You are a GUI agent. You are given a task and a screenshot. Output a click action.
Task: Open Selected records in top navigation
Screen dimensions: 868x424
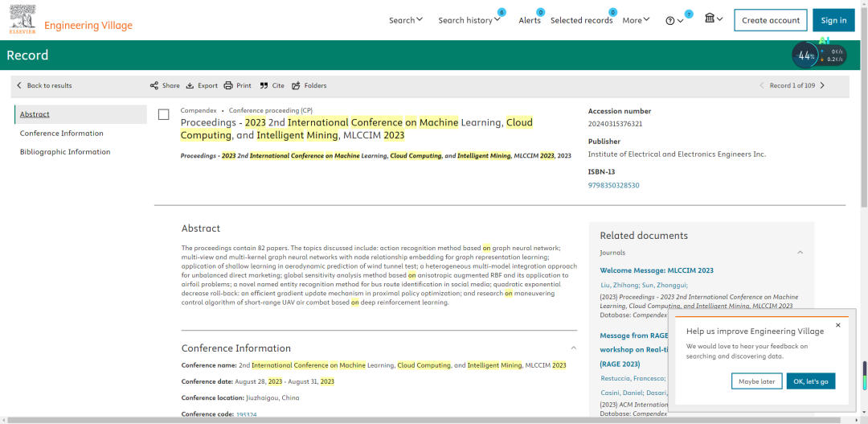[581, 20]
